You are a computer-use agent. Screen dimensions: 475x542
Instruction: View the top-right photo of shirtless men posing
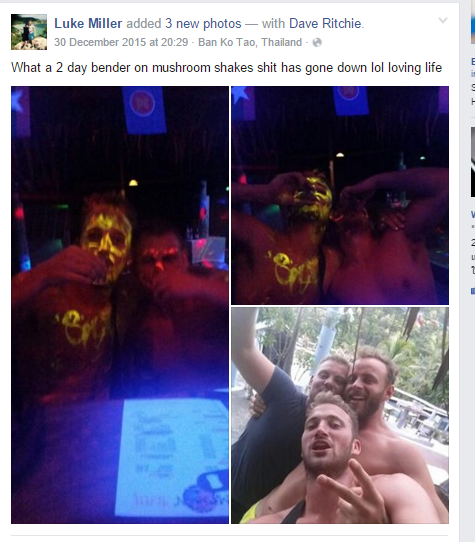(340, 195)
